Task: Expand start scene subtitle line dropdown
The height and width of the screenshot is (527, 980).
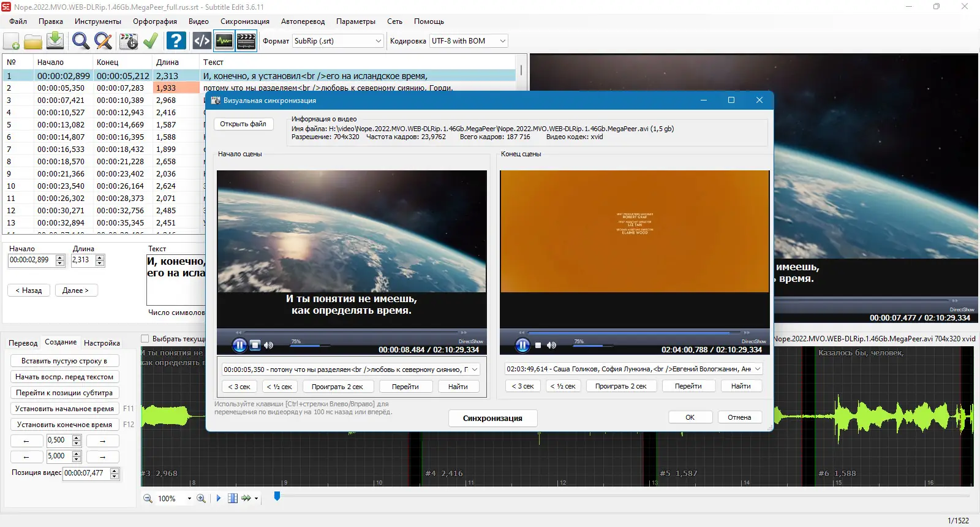Action: (x=475, y=370)
